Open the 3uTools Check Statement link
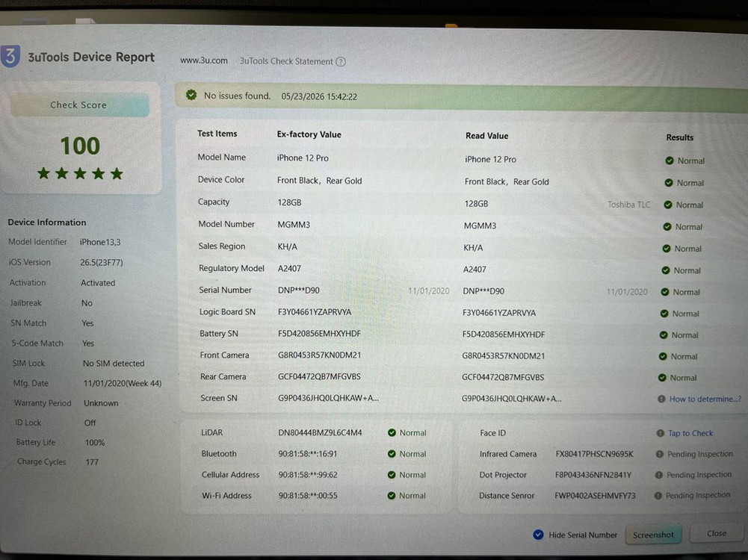 pyautogui.click(x=286, y=61)
